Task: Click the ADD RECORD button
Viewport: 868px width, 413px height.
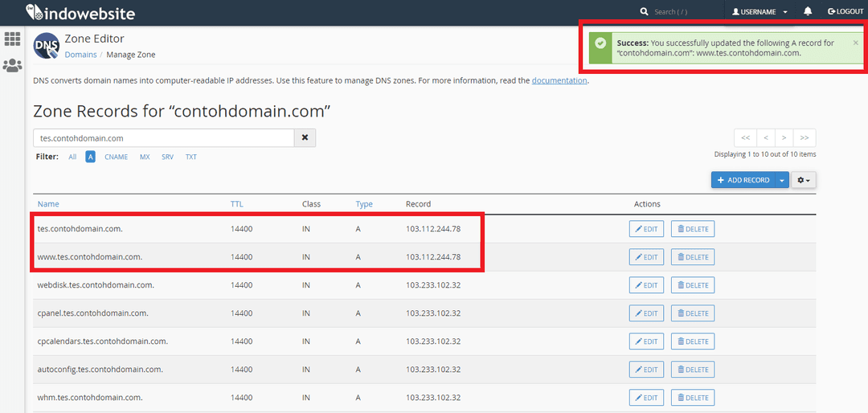Action: 743,180
